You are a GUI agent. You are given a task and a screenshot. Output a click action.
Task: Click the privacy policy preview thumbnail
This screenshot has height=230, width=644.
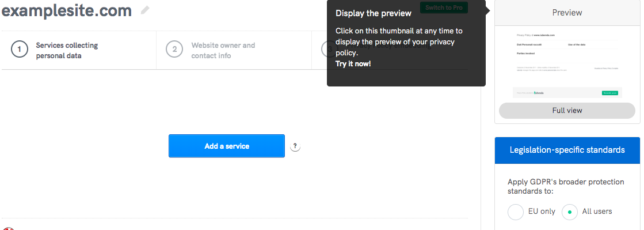point(567,65)
